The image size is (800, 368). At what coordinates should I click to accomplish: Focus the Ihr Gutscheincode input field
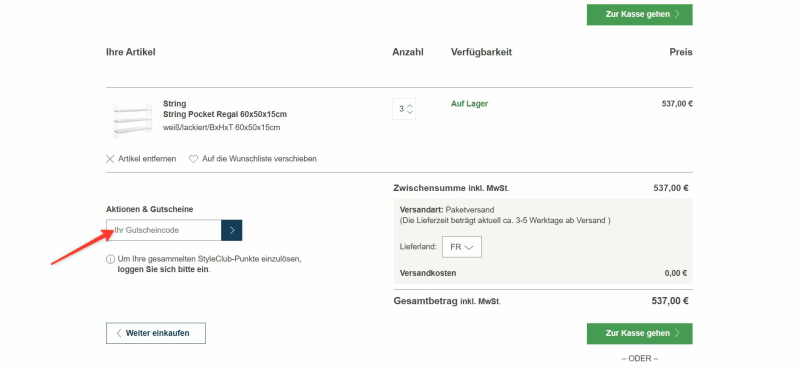[164, 230]
